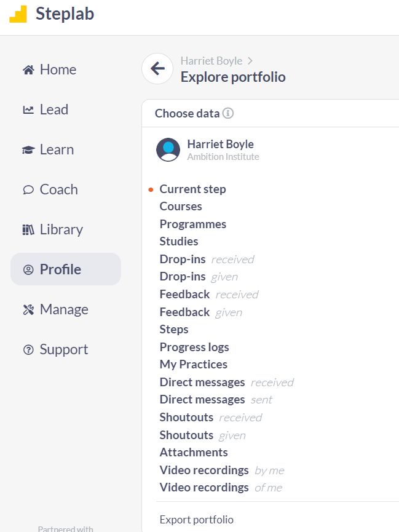This screenshot has width=399, height=532.
Task: Select Current step data
Action: coord(192,189)
